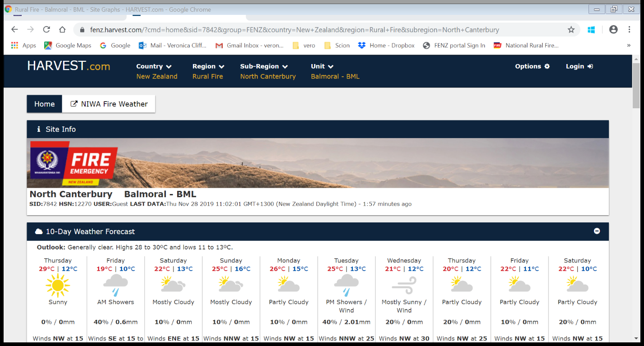The image size is (644, 346).
Task: Expand the Region dropdown
Action: [208, 66]
